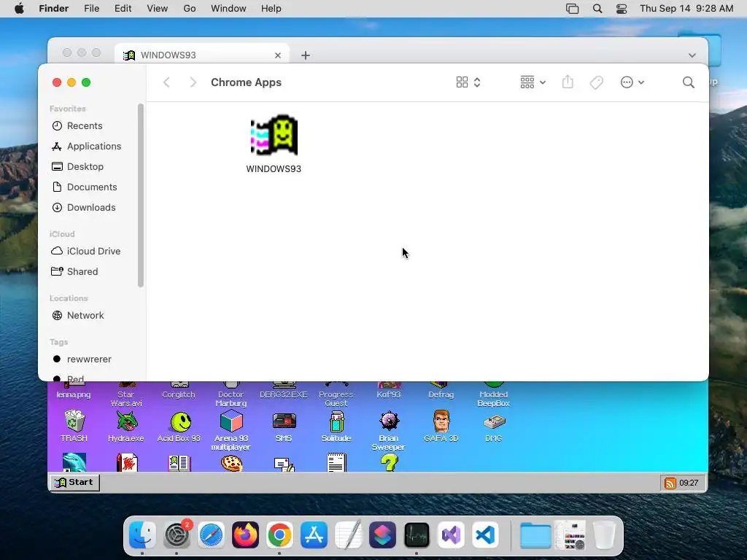Open Arena 93 multiplayer icon
The image size is (747, 560).
click(x=231, y=430)
